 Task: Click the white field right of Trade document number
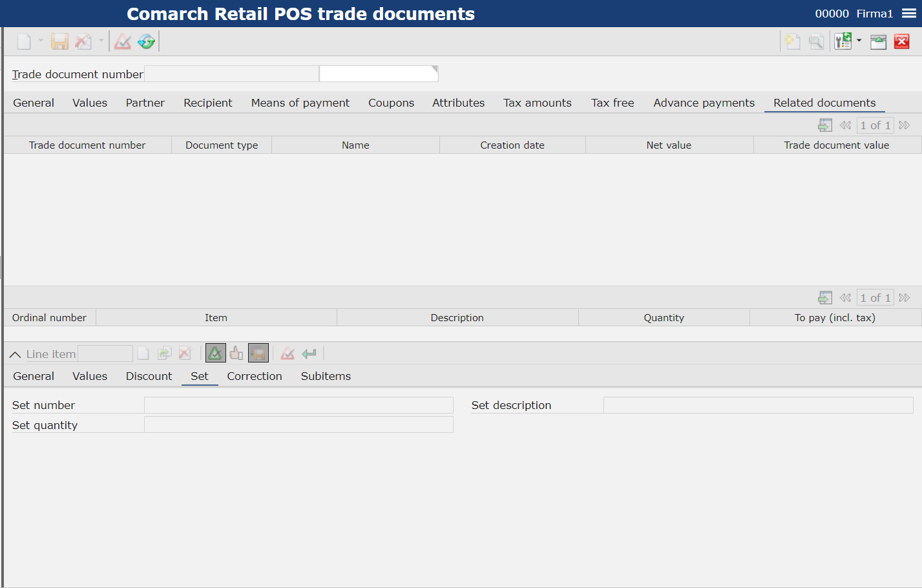coord(379,74)
